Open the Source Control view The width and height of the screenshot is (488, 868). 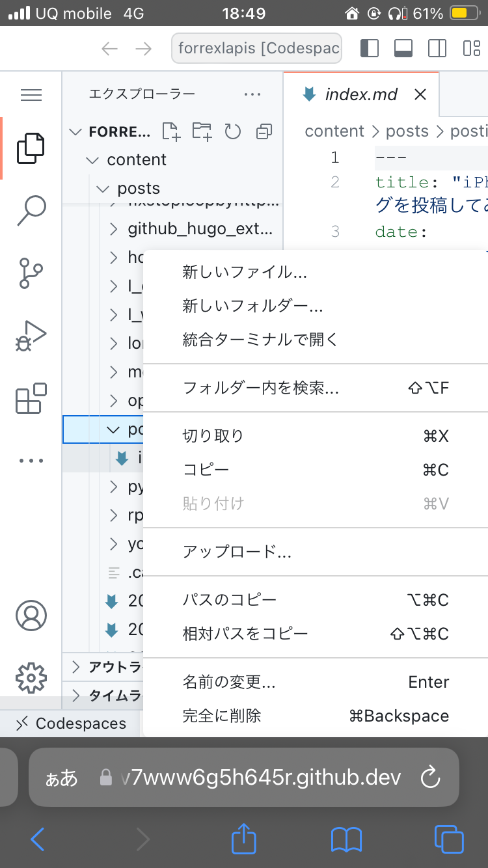tap(31, 273)
